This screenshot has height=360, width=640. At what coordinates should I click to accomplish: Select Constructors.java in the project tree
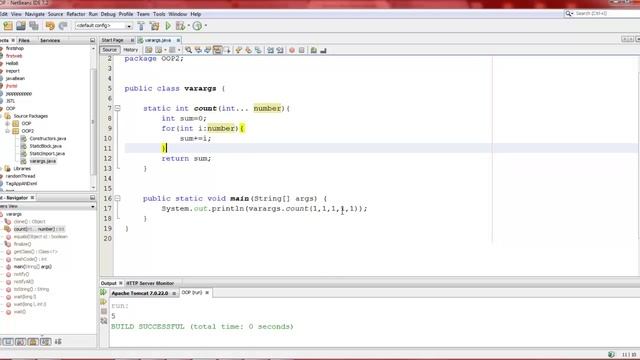48,138
